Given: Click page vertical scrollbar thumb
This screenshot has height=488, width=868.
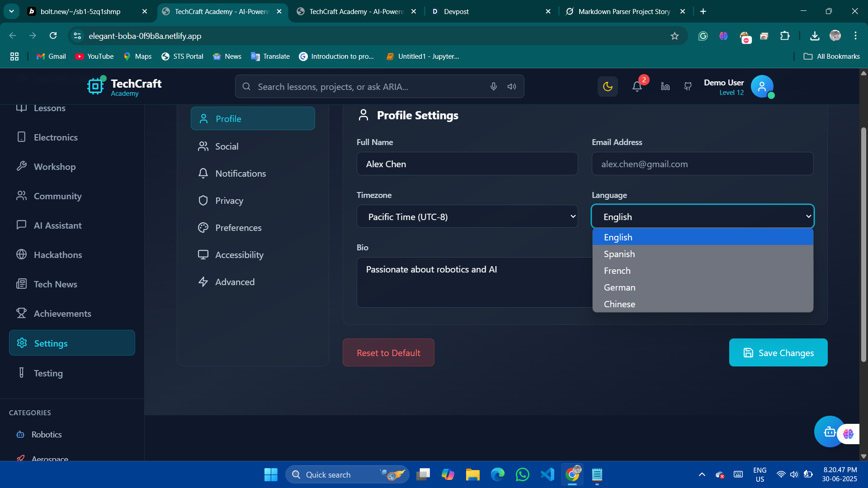Looking at the screenshot, I should pos(863,244).
